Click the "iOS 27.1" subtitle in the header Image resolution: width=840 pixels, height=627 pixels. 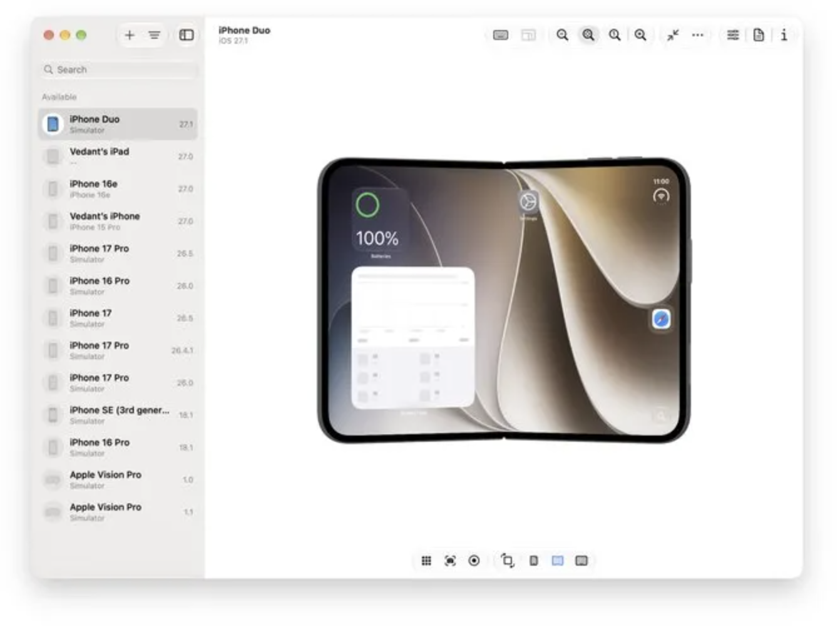tap(233, 41)
